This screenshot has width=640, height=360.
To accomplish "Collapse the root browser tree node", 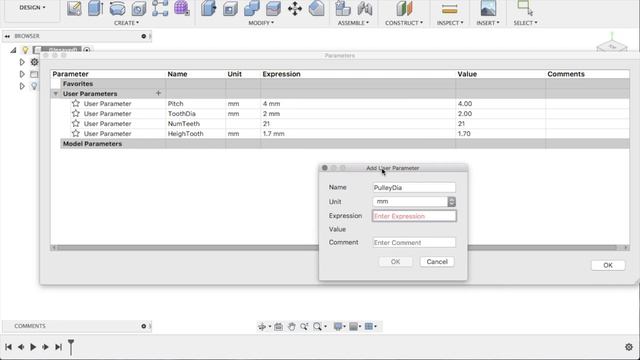I will (x=13, y=50).
